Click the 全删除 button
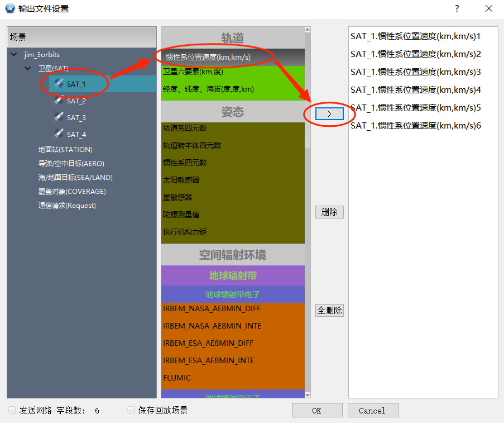 click(329, 310)
